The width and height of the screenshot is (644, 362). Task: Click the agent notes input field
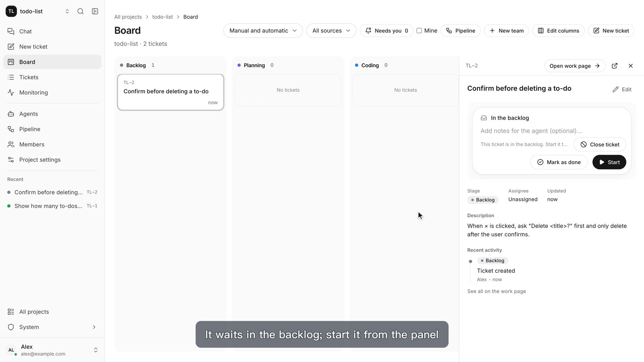pos(552,131)
